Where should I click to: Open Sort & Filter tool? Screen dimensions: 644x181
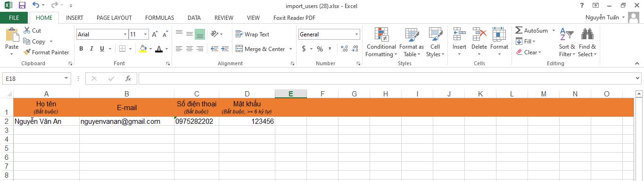click(x=567, y=43)
